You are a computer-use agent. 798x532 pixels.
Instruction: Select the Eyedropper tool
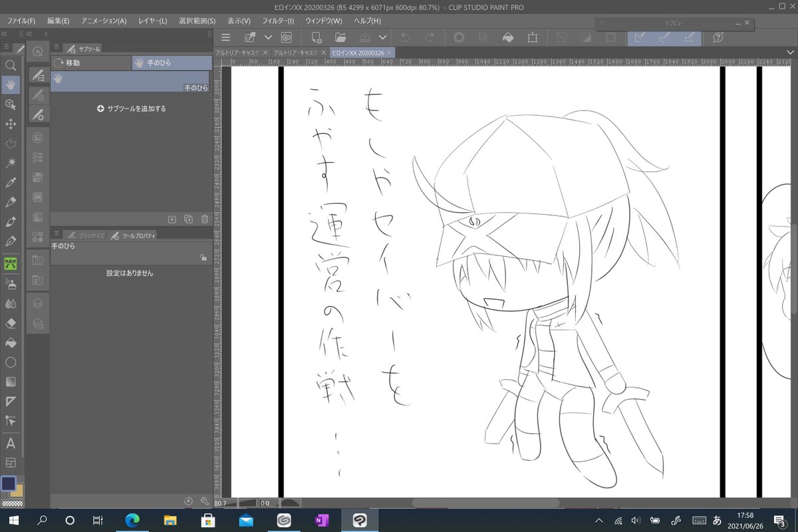point(11,182)
